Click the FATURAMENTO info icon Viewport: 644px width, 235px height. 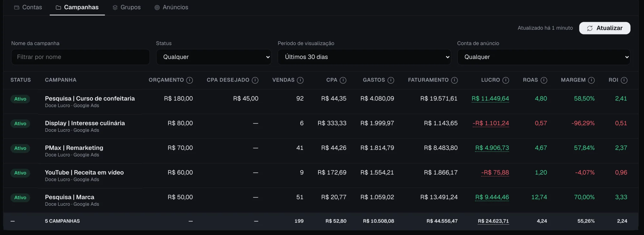454,80
